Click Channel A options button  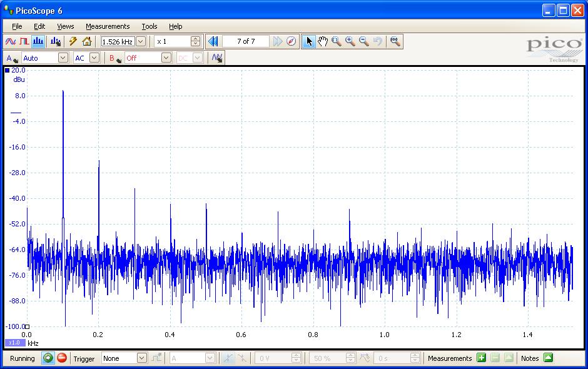11,58
